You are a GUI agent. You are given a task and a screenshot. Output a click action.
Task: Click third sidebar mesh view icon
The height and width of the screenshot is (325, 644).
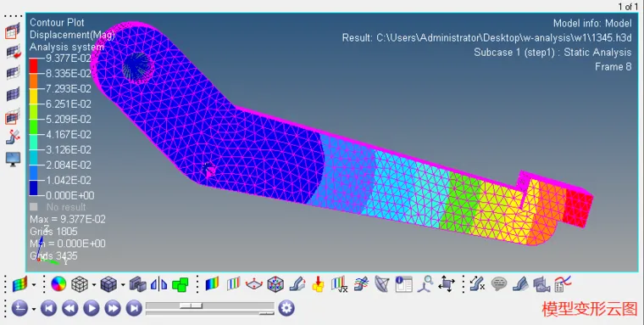[13, 74]
